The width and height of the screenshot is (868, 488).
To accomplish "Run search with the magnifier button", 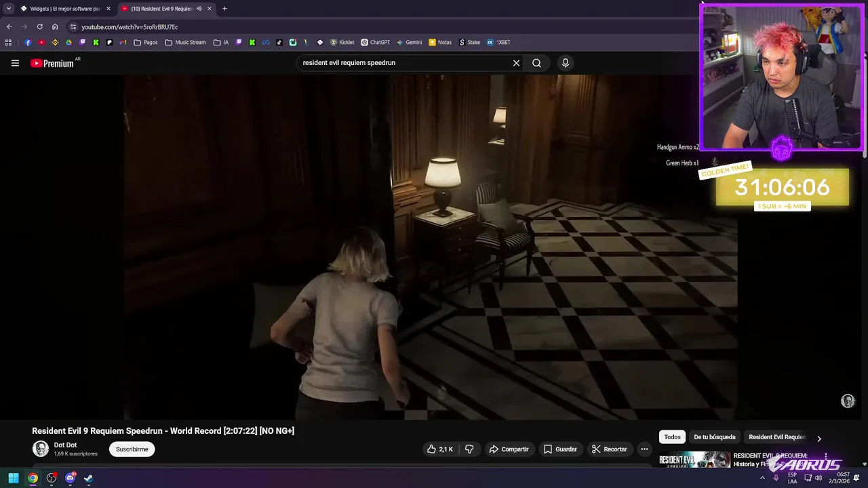I will [x=536, y=63].
